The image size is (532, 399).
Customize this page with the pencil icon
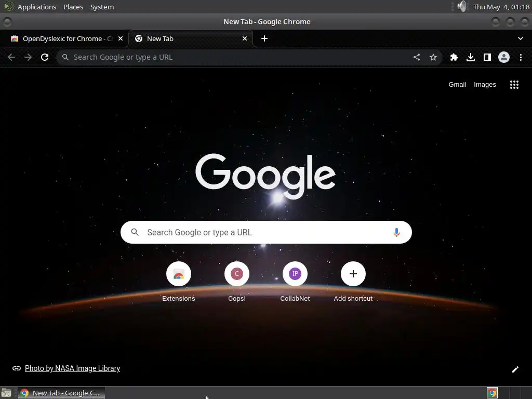515,369
